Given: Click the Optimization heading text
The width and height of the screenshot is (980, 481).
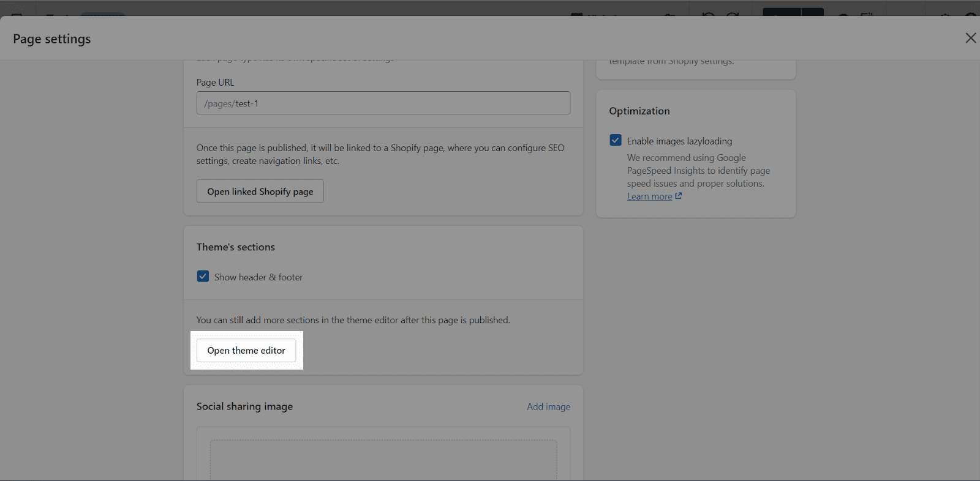Looking at the screenshot, I should pos(639,111).
